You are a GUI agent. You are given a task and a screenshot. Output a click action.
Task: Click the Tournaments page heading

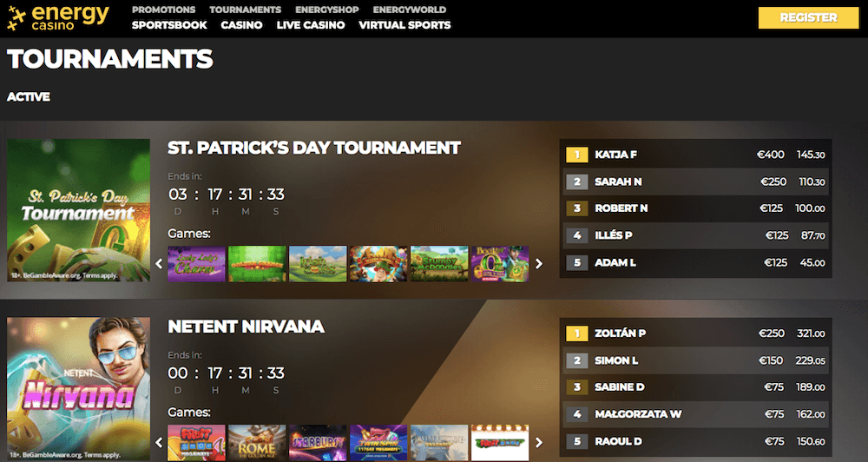(x=110, y=59)
